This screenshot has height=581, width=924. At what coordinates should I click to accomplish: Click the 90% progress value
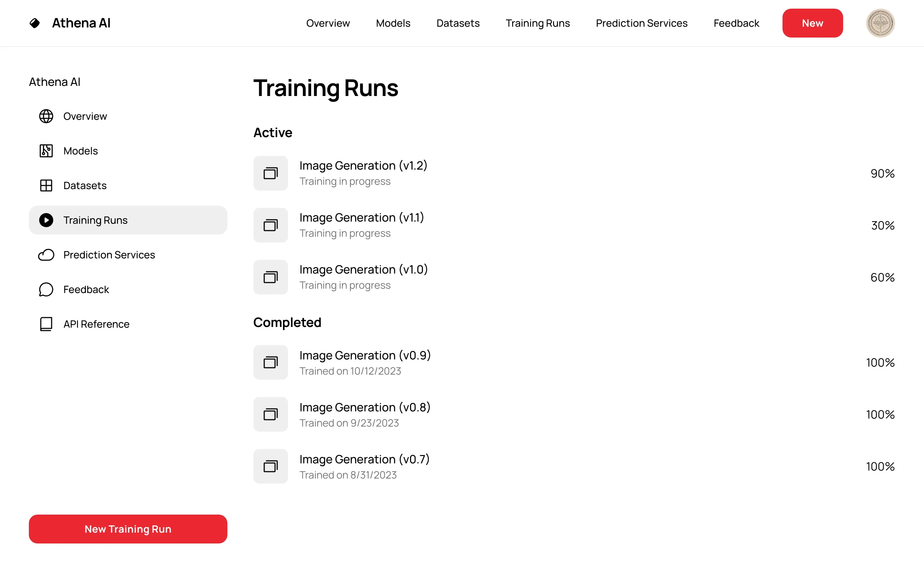[882, 174]
